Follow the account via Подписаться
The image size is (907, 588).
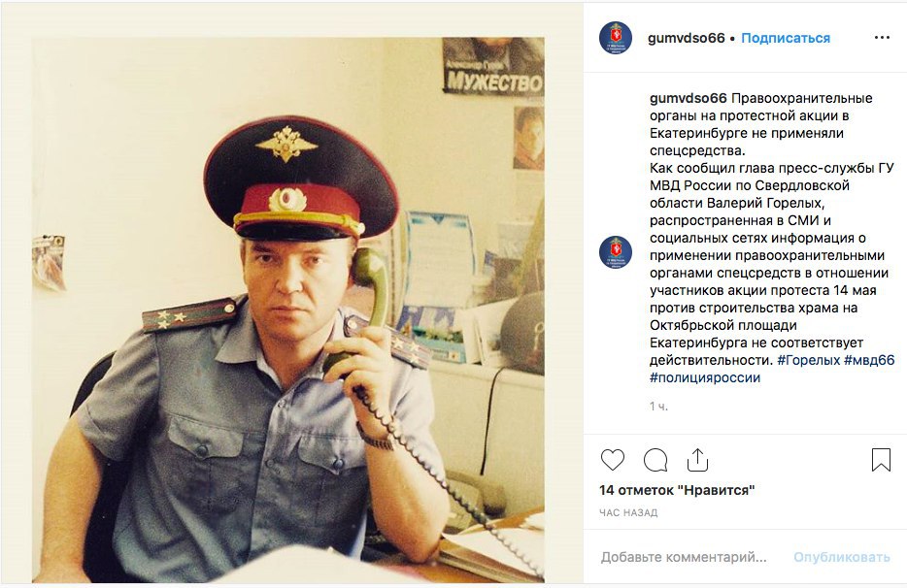click(786, 38)
